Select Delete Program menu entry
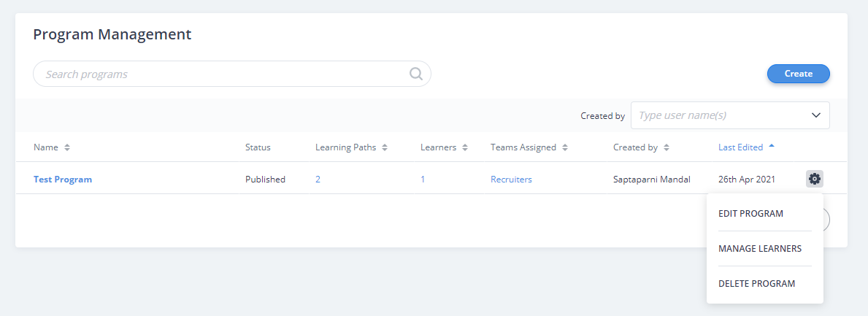Image resolution: width=868 pixels, height=316 pixels. pyautogui.click(x=756, y=283)
